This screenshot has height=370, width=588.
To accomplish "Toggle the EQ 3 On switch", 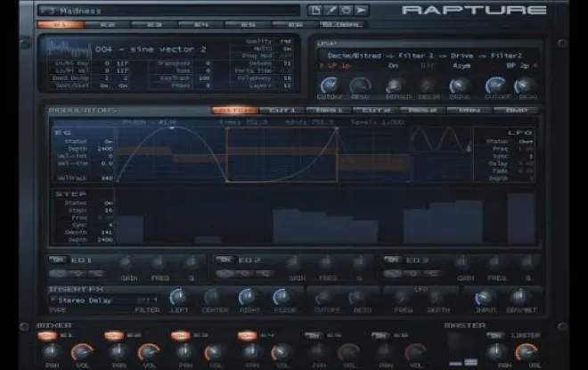I will pyautogui.click(x=392, y=259).
